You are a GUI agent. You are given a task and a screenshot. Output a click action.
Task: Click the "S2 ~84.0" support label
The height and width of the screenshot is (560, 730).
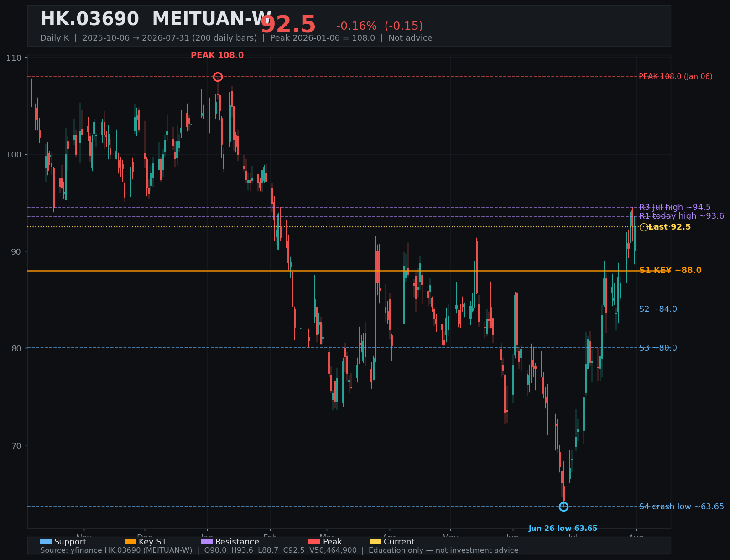coord(658,309)
